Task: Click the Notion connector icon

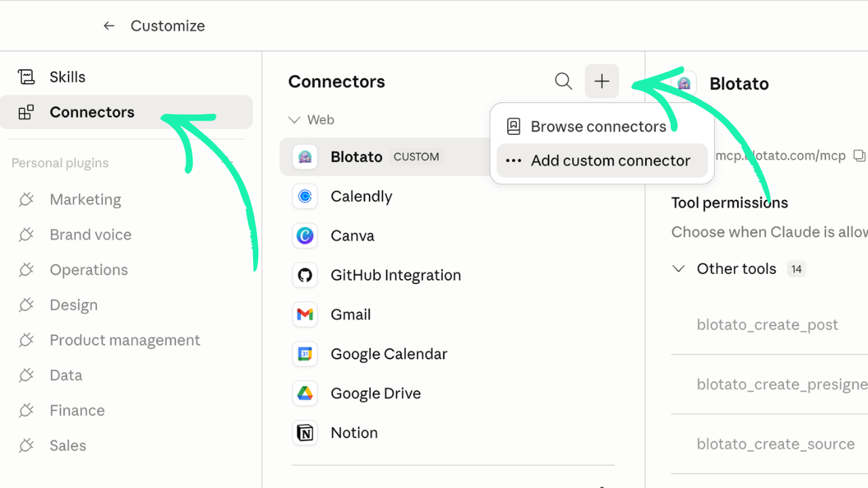Action: coord(305,432)
